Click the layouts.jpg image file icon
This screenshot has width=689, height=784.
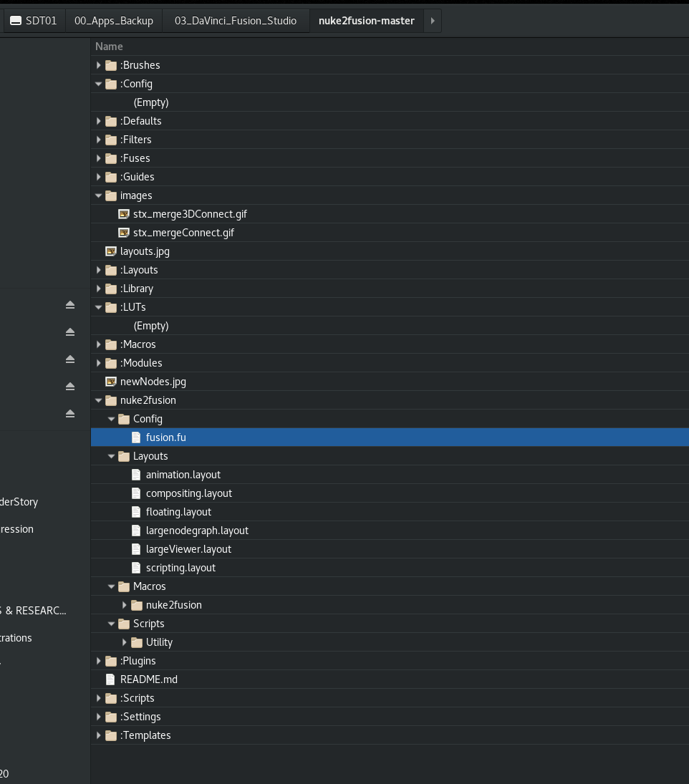111,251
